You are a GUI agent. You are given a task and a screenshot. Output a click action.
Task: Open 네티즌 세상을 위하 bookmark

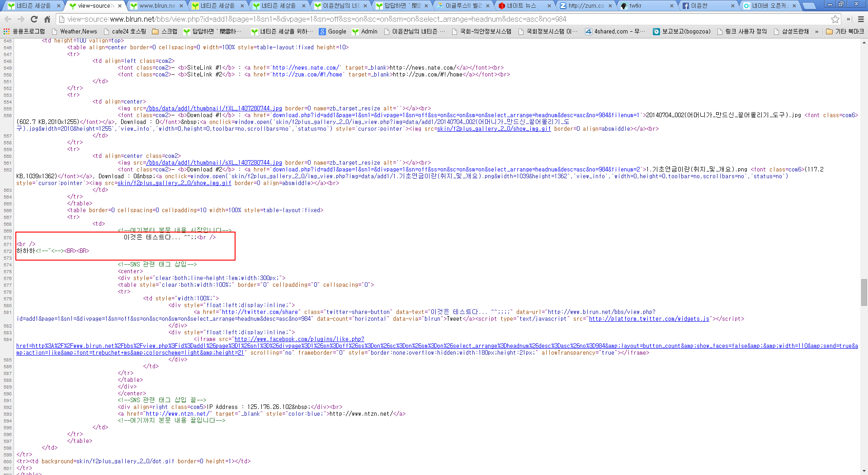click(282, 31)
